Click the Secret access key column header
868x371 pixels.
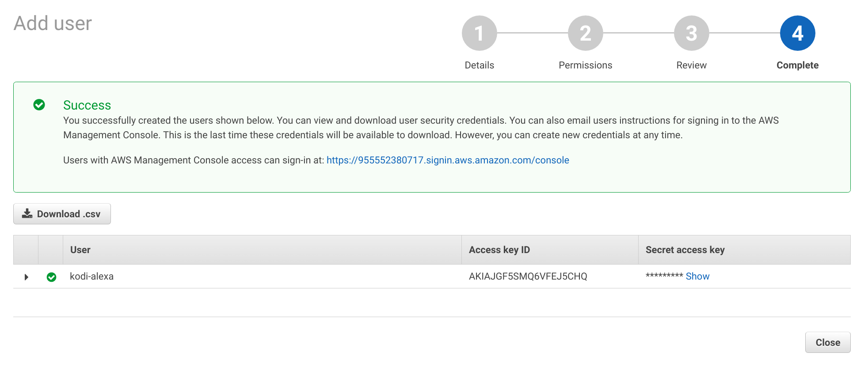click(685, 250)
